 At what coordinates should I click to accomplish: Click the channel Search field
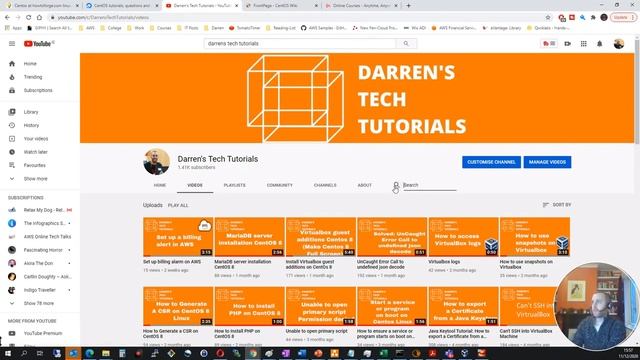coord(429,185)
